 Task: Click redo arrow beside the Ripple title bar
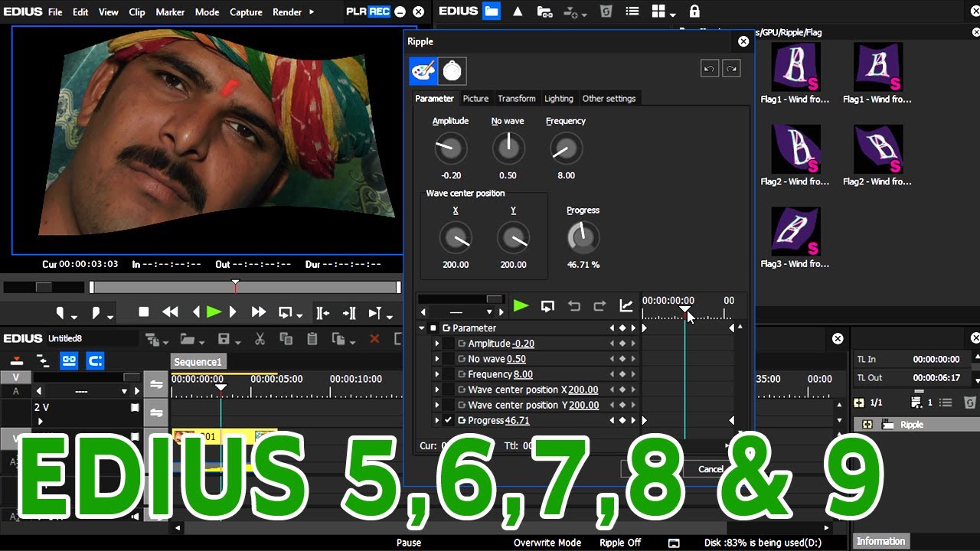point(731,69)
